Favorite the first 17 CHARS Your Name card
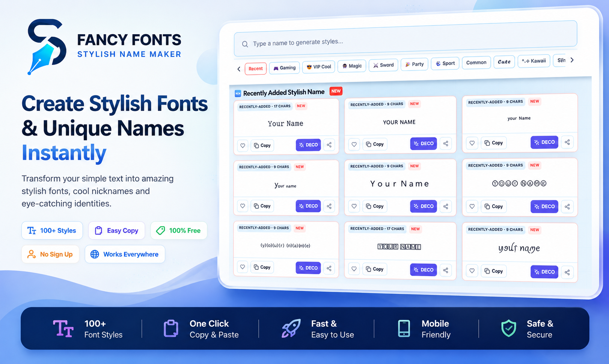The width and height of the screenshot is (609, 364). click(243, 146)
